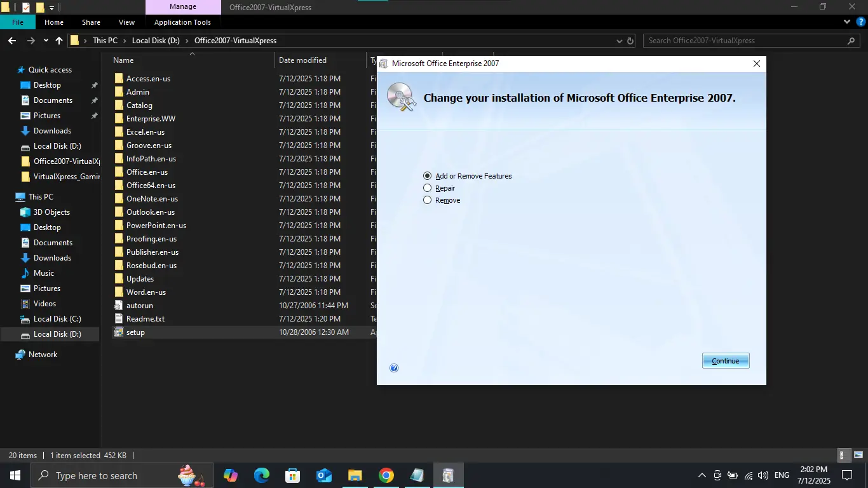Click the taskbar search box

pyautogui.click(x=122, y=475)
